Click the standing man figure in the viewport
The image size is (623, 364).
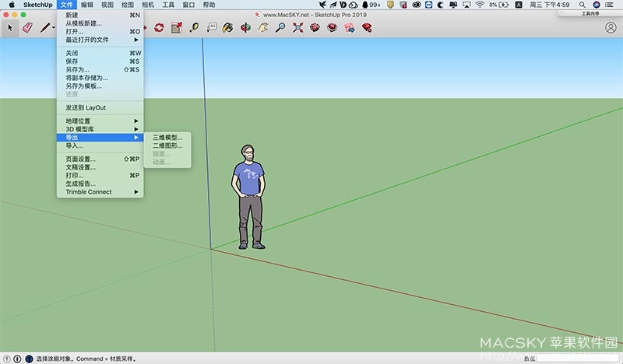[248, 197]
